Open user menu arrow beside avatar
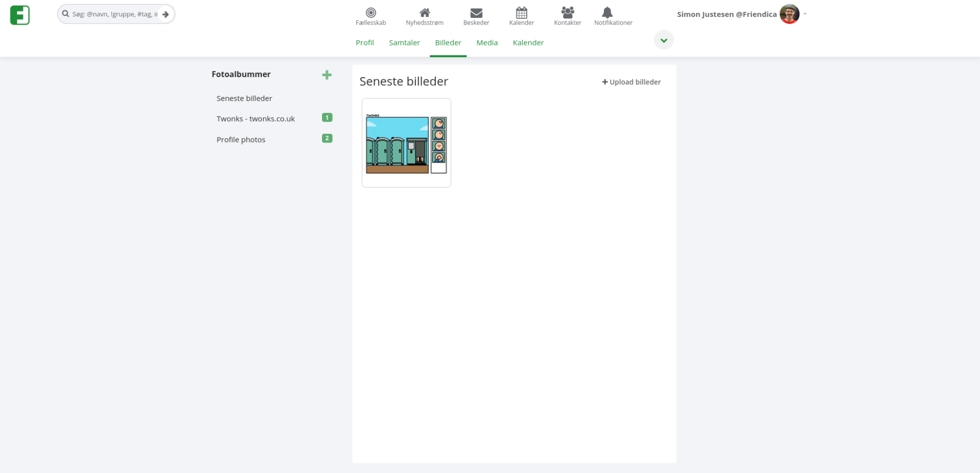The height and width of the screenshot is (473, 980). pos(805,14)
